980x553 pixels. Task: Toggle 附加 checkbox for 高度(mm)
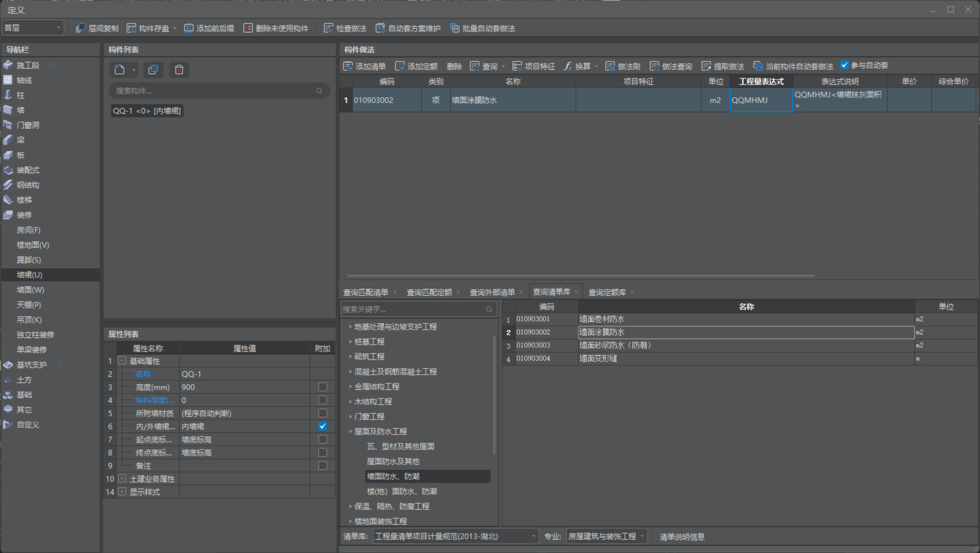323,387
